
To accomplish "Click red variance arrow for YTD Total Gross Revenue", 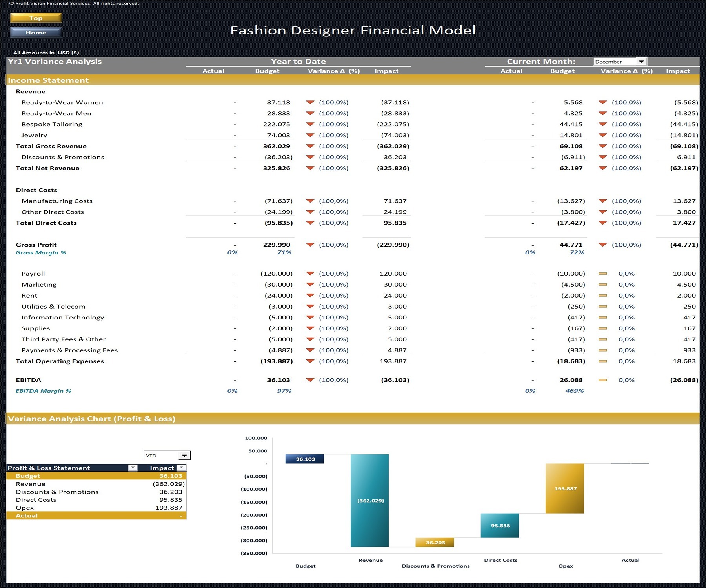I will 310,146.
